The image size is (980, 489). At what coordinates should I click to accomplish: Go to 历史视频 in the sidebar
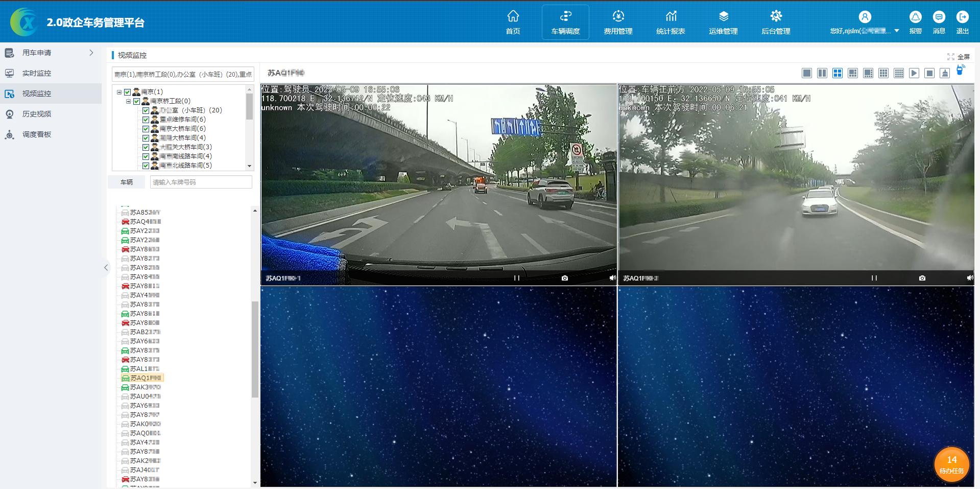(x=36, y=114)
